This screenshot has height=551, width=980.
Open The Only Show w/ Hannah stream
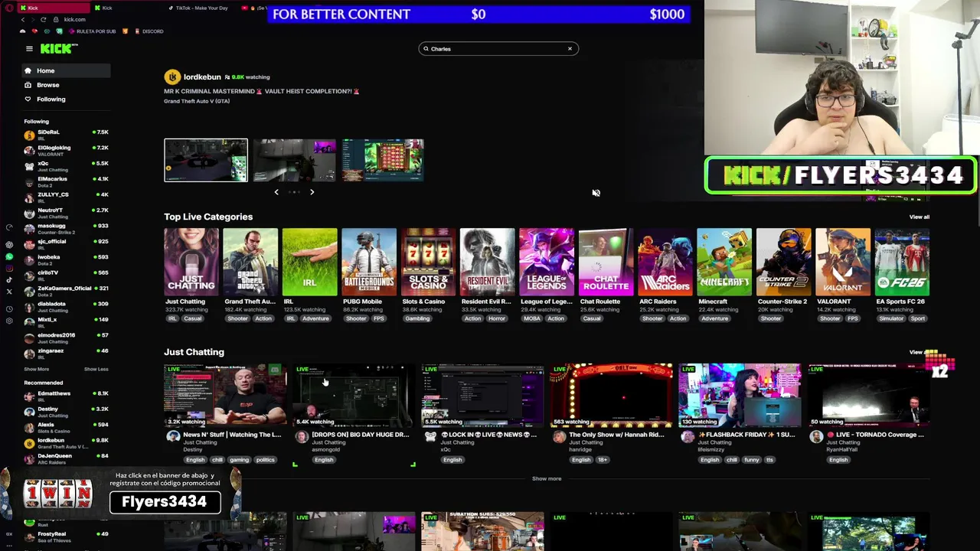tap(611, 395)
